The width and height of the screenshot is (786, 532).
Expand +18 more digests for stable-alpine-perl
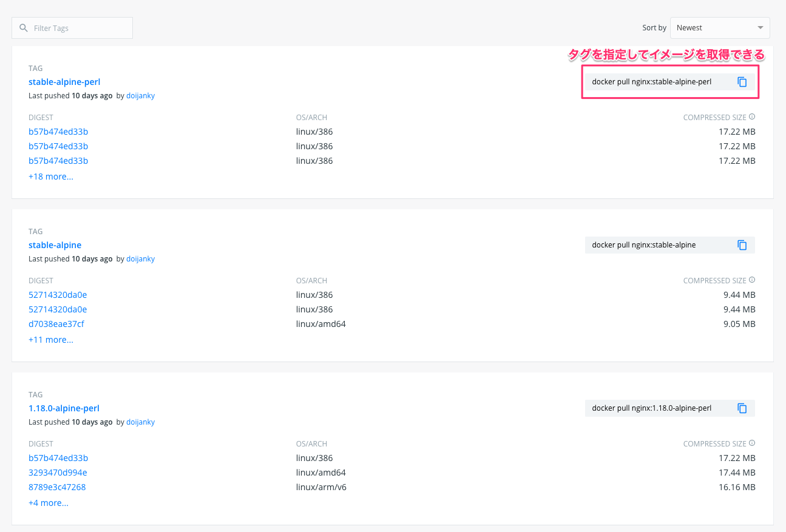point(51,177)
